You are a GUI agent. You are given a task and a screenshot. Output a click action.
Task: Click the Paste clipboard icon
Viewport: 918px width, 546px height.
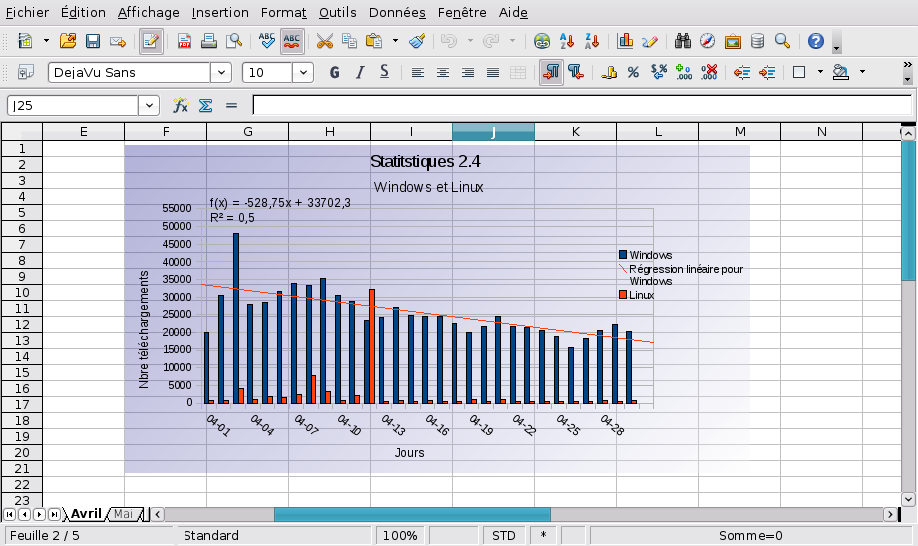[x=374, y=41]
